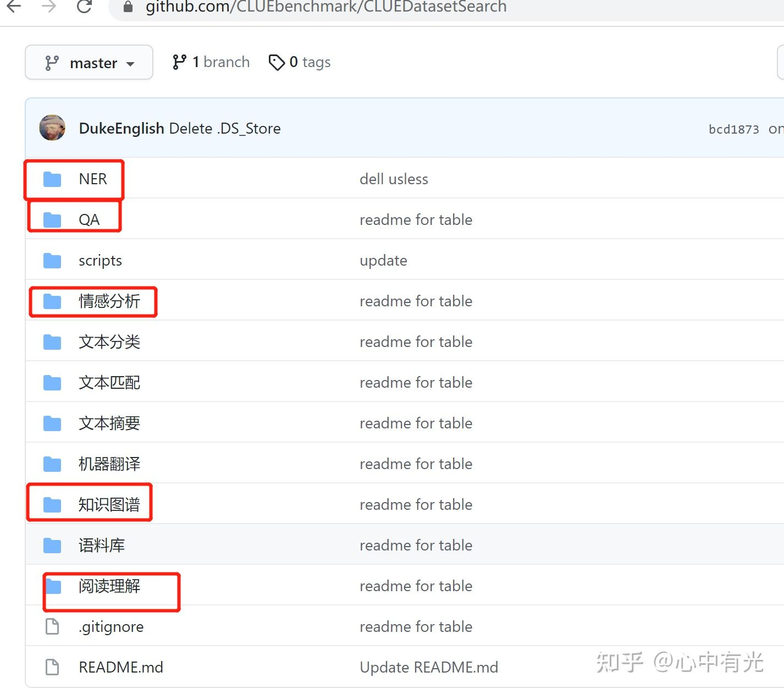Open .gitignore row 'readme for table' commit

(416, 627)
